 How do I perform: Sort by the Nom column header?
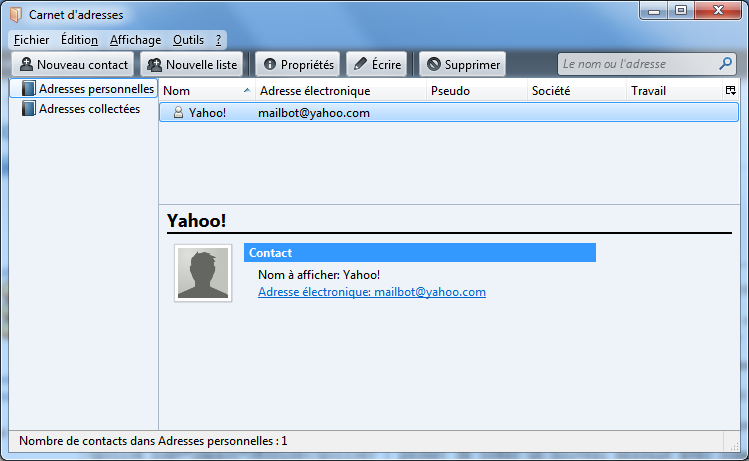click(207, 91)
